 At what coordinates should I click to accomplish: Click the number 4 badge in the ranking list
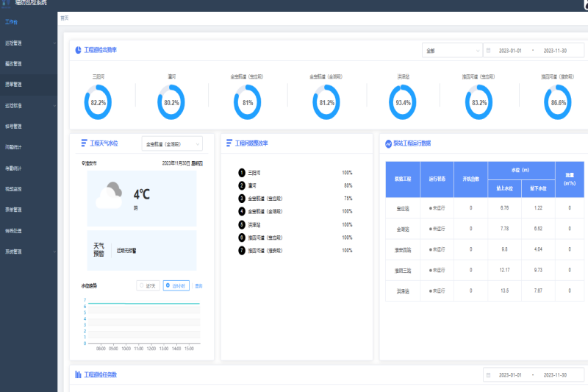(242, 211)
